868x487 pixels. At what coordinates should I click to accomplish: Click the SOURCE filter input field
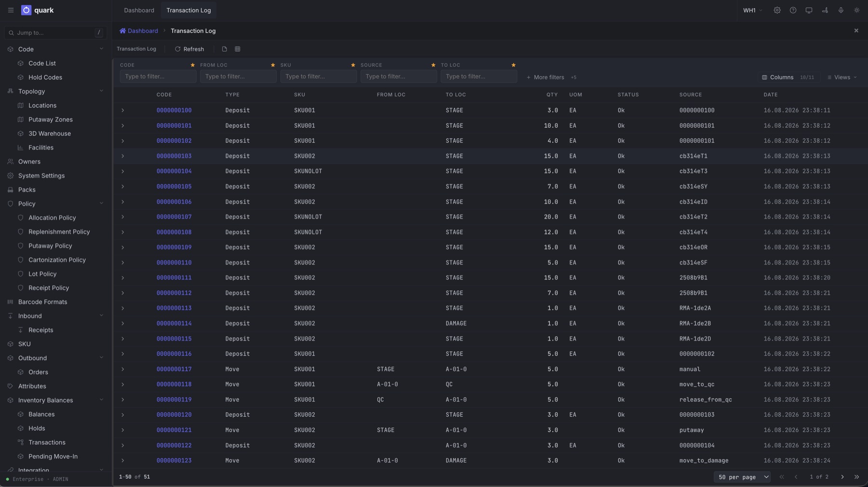[x=399, y=76]
